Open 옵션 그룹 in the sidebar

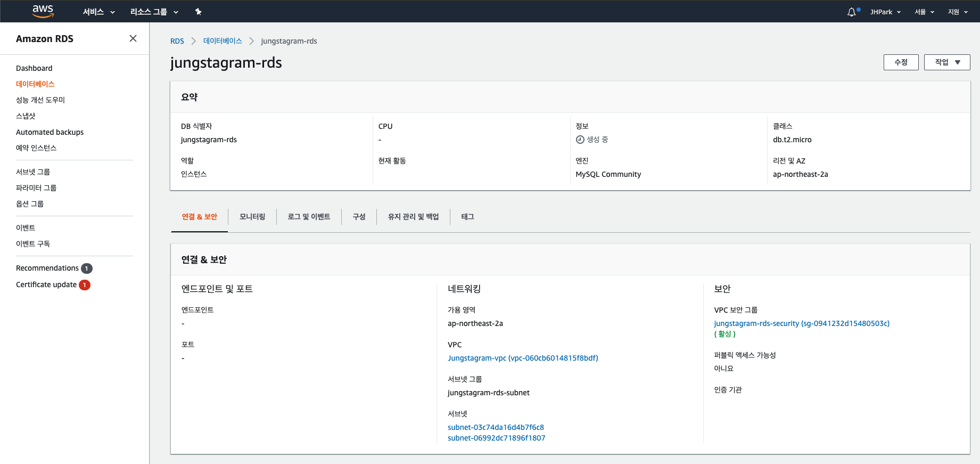[x=30, y=204]
